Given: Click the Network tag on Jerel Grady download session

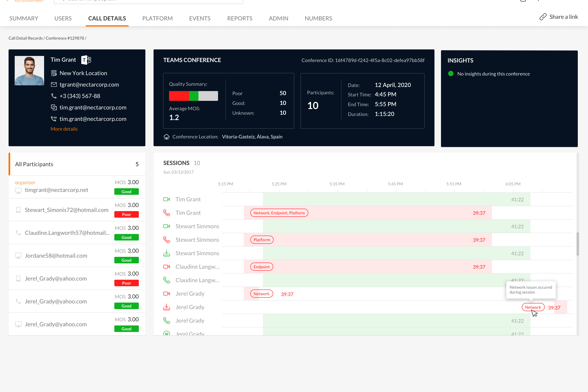Looking at the screenshot, I should point(533,307).
